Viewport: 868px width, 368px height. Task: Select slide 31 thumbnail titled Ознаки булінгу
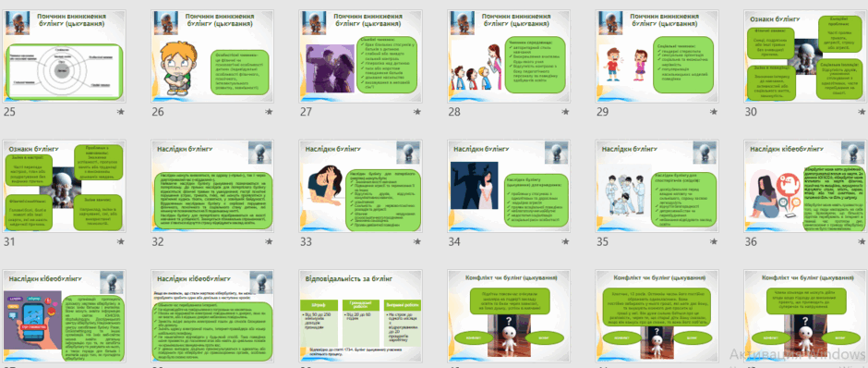(x=65, y=186)
